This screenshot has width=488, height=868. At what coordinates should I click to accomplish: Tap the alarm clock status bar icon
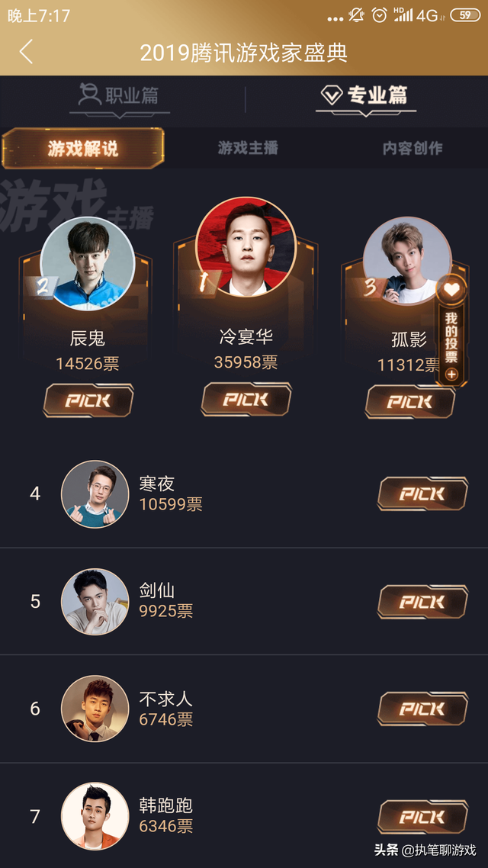[x=379, y=15]
